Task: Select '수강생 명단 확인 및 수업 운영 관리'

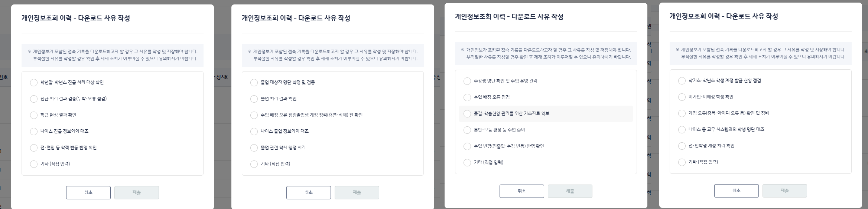Action: coord(467,81)
